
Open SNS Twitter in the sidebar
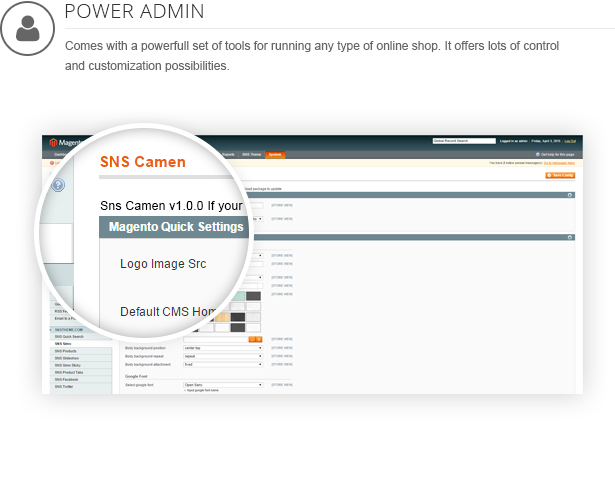(66, 386)
